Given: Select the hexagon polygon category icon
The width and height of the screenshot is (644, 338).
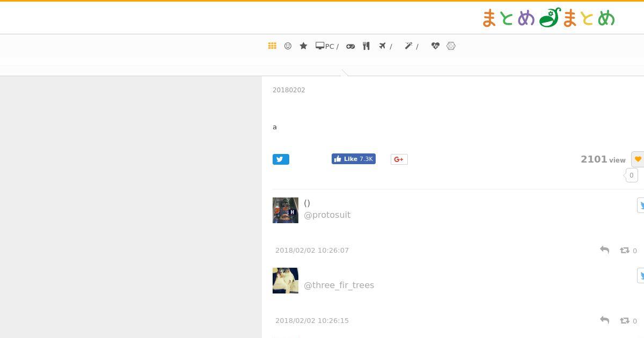Looking at the screenshot, I should click(x=451, y=46).
